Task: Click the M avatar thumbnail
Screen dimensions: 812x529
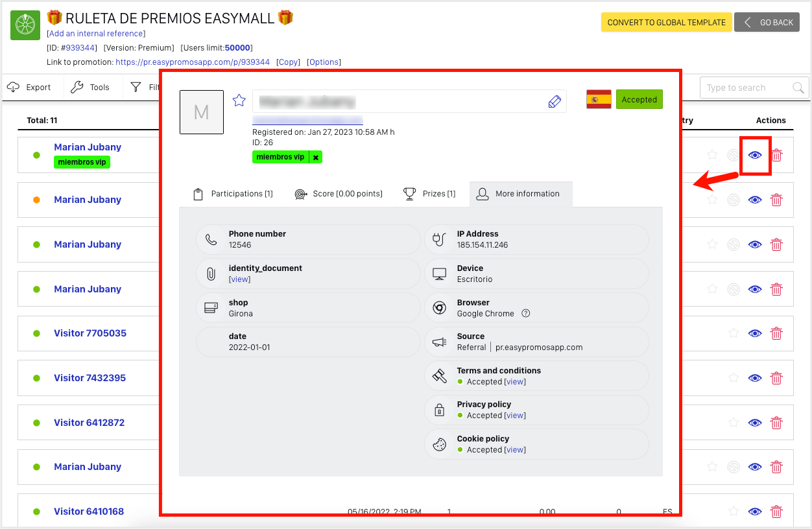Action: (x=202, y=112)
